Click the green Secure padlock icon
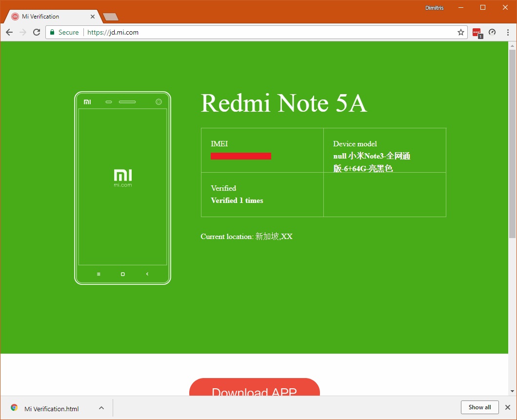Image resolution: width=517 pixels, height=420 pixels. click(52, 32)
